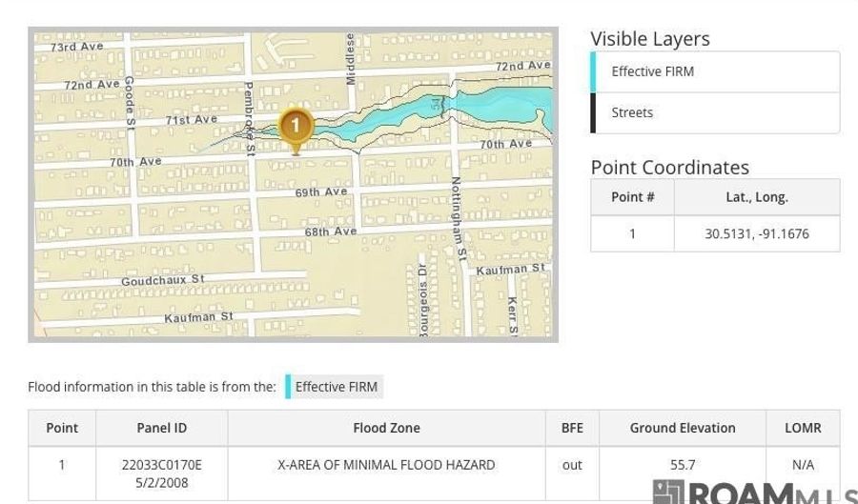Click the BFE column header

pos(572,428)
